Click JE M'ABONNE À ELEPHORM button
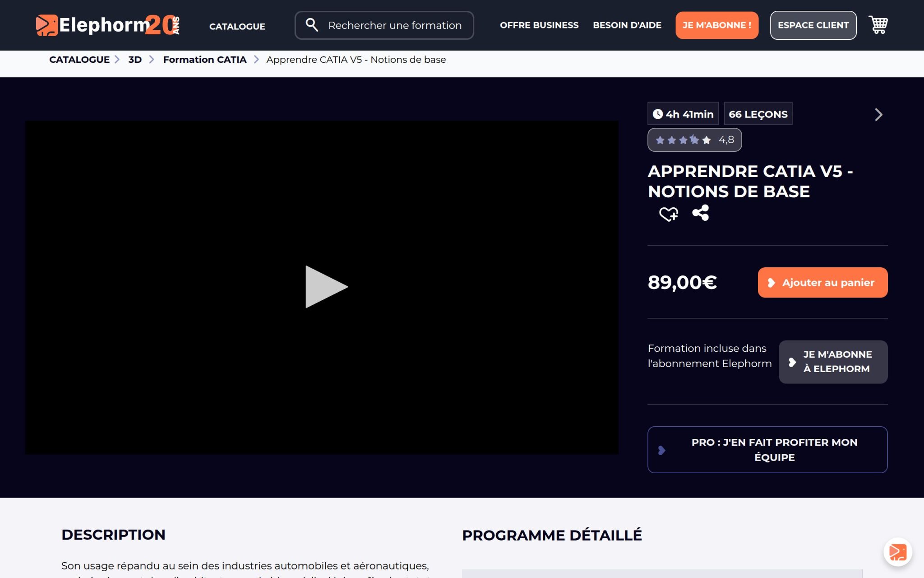Image resolution: width=924 pixels, height=578 pixels. click(833, 362)
